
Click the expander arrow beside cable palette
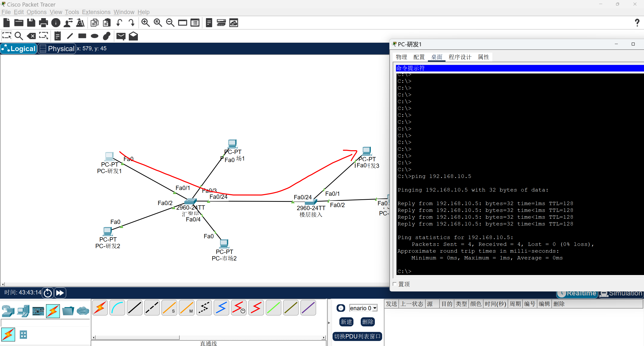click(x=329, y=323)
